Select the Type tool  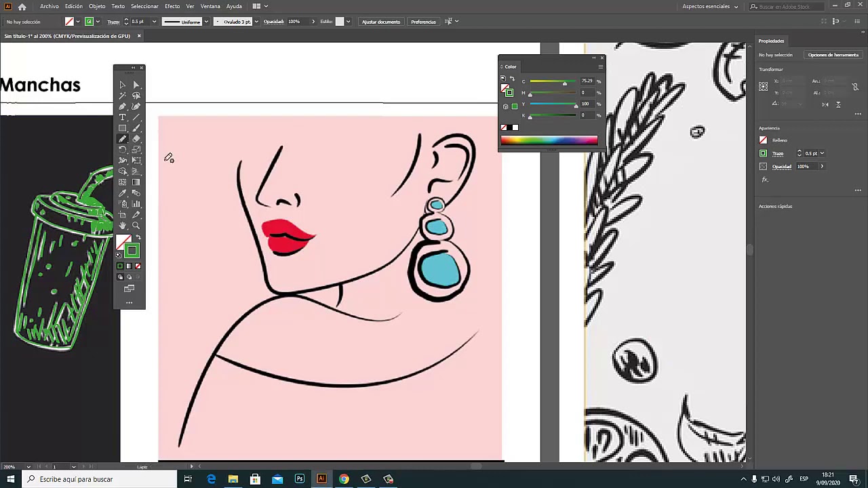tap(123, 117)
